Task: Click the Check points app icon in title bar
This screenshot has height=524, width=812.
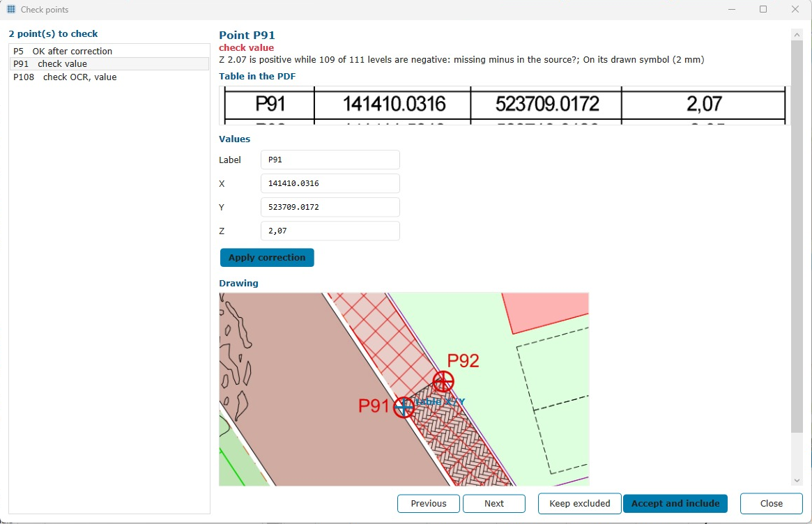Action: click(x=11, y=9)
